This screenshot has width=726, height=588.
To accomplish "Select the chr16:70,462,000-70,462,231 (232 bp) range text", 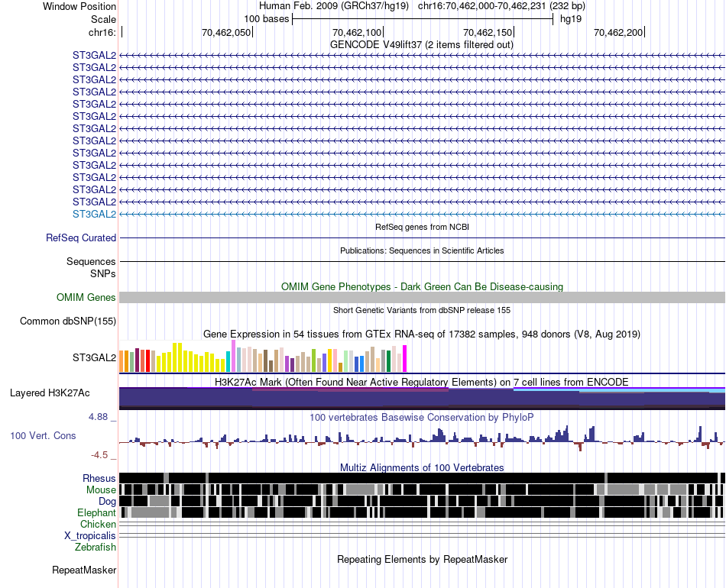I will pos(501,6).
